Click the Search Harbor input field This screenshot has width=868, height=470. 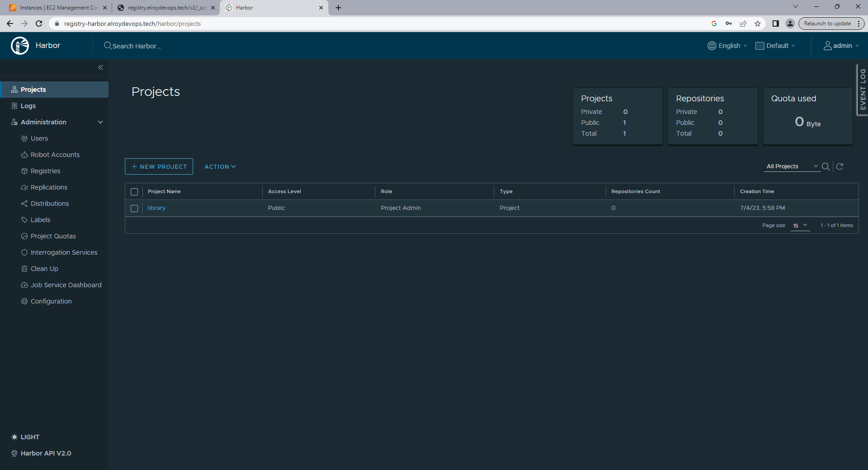(137, 46)
